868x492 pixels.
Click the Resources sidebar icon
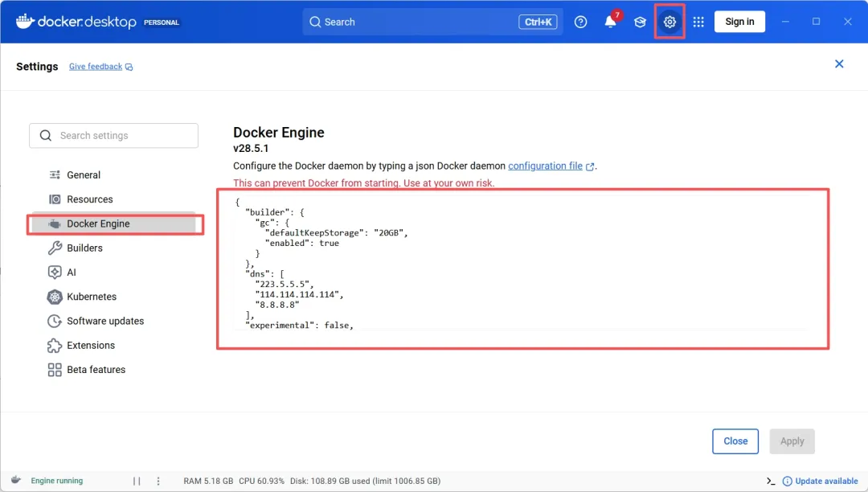tap(55, 199)
